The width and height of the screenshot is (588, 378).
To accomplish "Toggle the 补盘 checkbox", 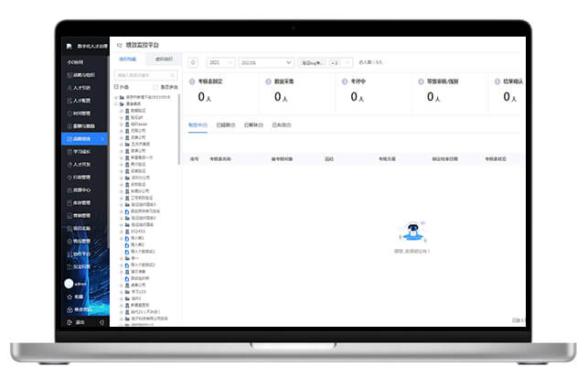I will pos(115,86).
